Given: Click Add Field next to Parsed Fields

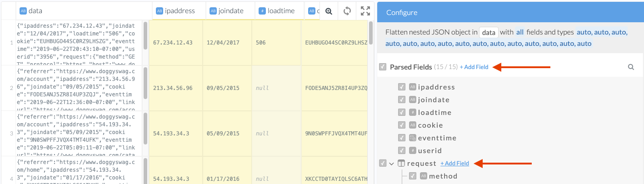Looking at the screenshot, I should pyautogui.click(x=474, y=67).
